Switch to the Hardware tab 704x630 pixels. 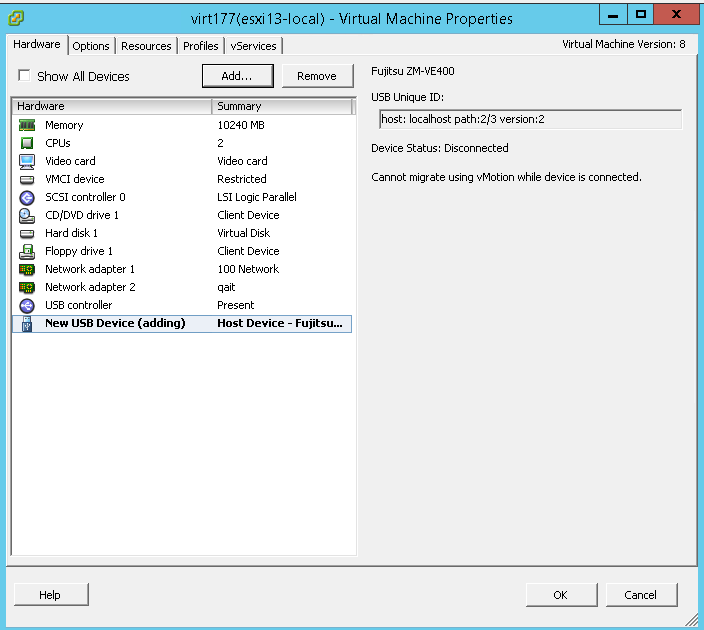37,44
